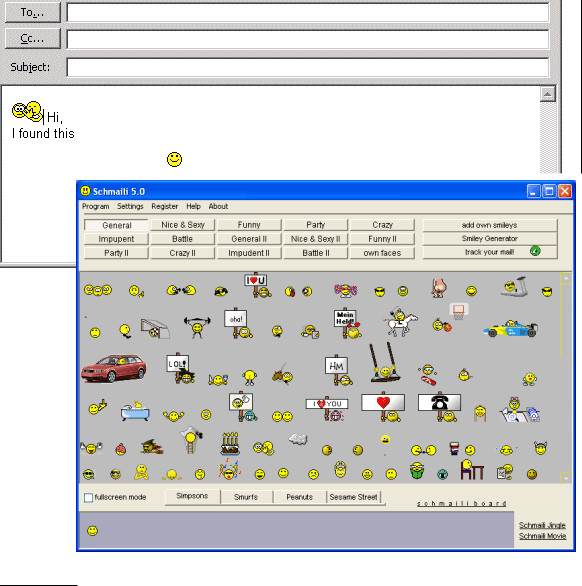Pick the red heart billboard smiley
Viewport: 582px width, 586px height.
[x=383, y=408]
